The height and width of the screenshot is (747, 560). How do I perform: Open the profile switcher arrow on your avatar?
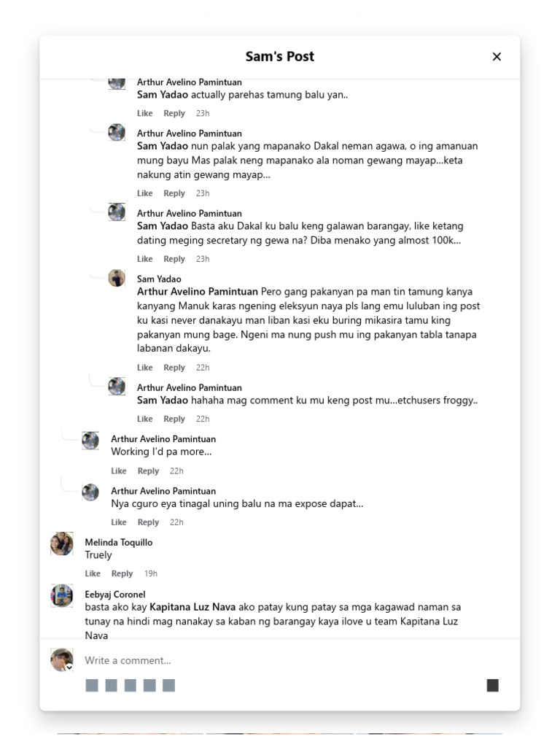(69, 667)
